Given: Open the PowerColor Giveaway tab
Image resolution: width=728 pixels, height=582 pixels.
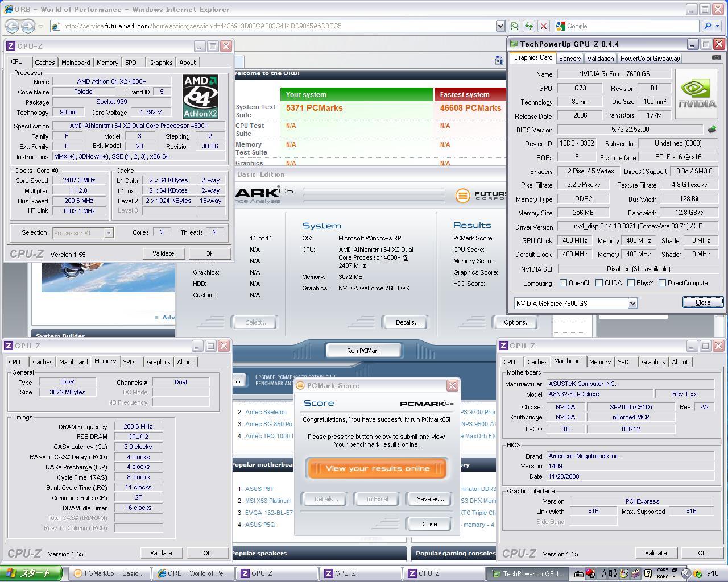Looking at the screenshot, I should [x=650, y=58].
